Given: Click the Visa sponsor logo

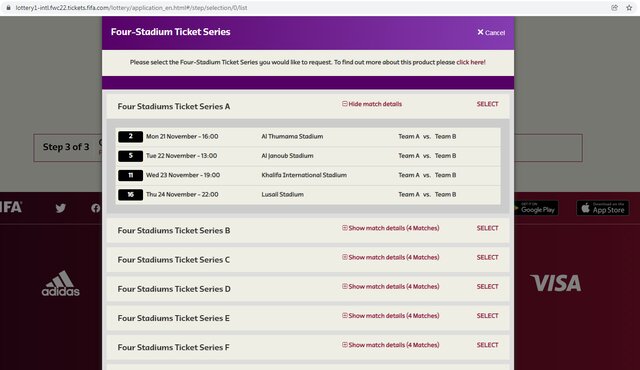Looking at the screenshot, I should (556, 283).
